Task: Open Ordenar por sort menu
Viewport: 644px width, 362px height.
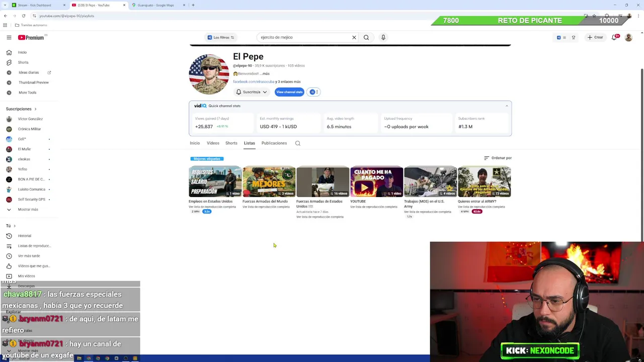Action: pyautogui.click(x=498, y=158)
